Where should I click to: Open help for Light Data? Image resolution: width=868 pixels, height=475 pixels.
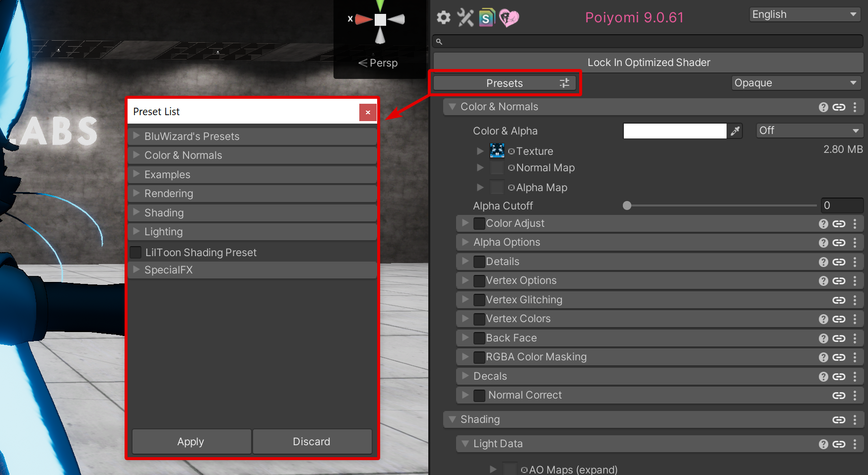pyautogui.click(x=823, y=444)
